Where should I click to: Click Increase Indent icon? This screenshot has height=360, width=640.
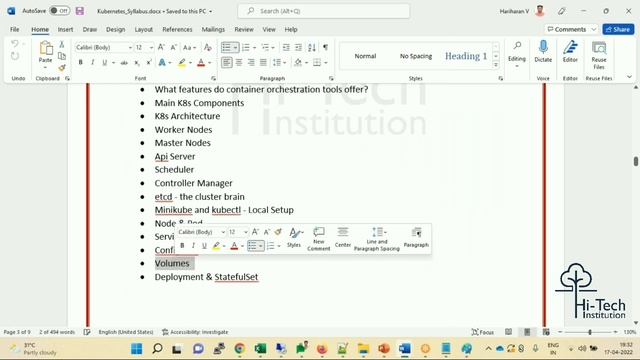tap(298, 47)
